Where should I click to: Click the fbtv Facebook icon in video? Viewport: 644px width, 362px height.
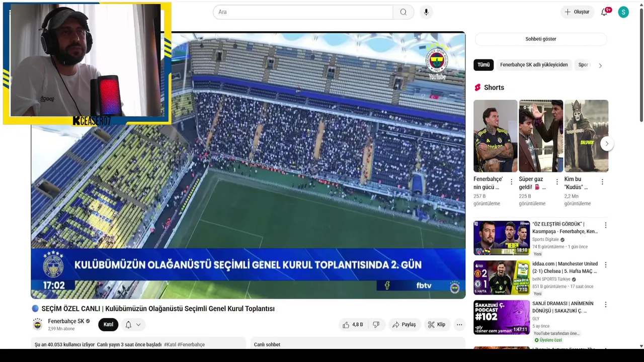coord(387,286)
